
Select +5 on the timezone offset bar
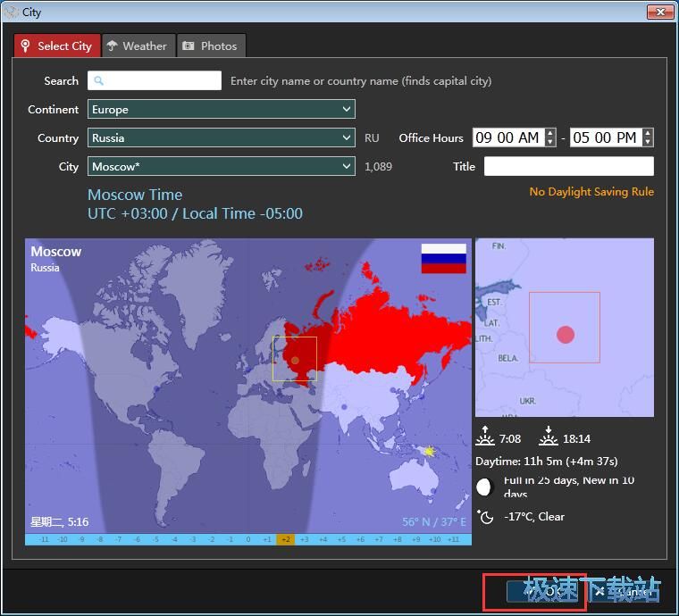point(341,539)
